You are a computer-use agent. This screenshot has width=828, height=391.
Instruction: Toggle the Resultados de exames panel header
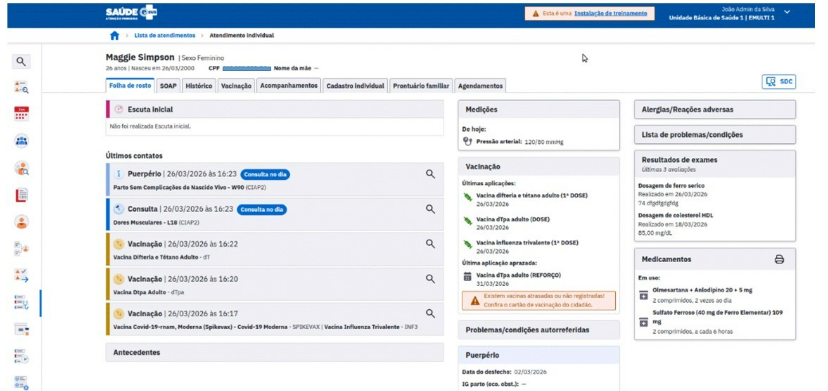(x=714, y=163)
